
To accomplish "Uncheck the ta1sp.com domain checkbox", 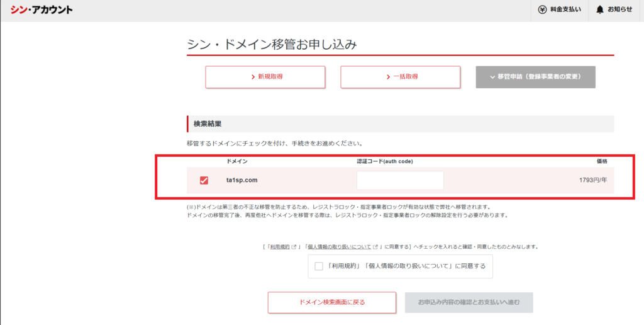I will tap(204, 181).
